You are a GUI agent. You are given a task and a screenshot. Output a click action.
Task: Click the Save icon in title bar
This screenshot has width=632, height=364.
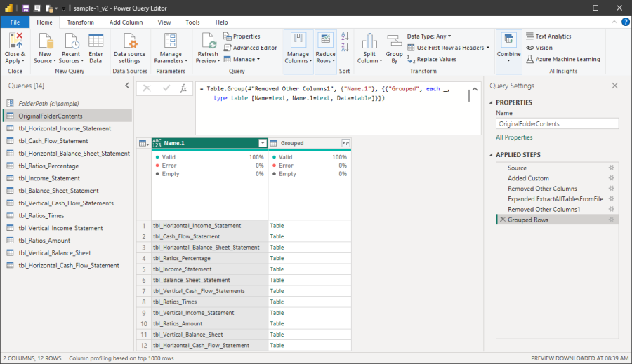coord(26,8)
